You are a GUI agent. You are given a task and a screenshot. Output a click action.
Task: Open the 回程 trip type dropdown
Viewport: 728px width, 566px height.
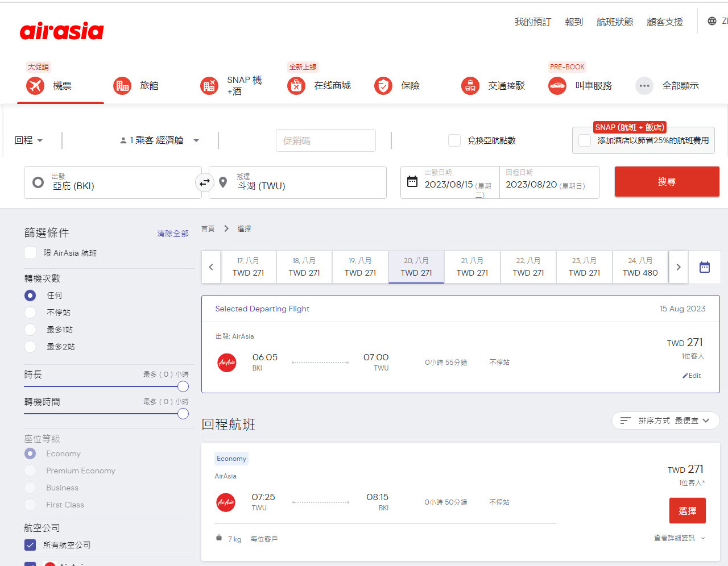(x=28, y=140)
